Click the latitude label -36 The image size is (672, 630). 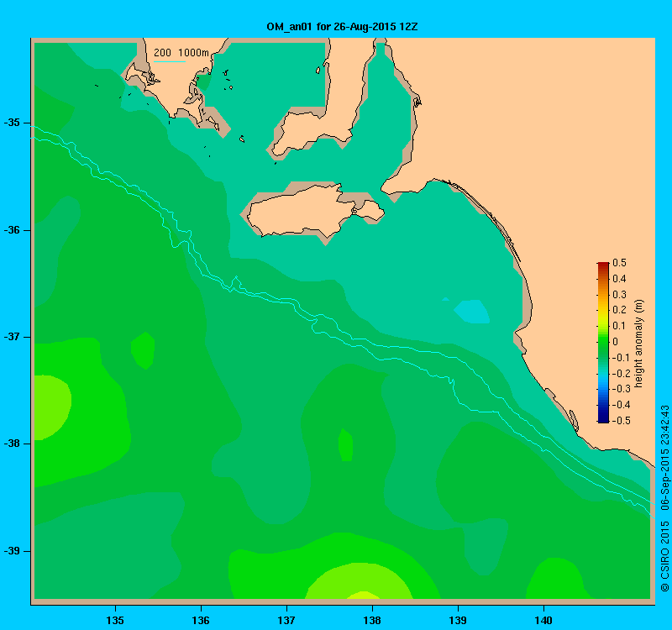pos(12,230)
